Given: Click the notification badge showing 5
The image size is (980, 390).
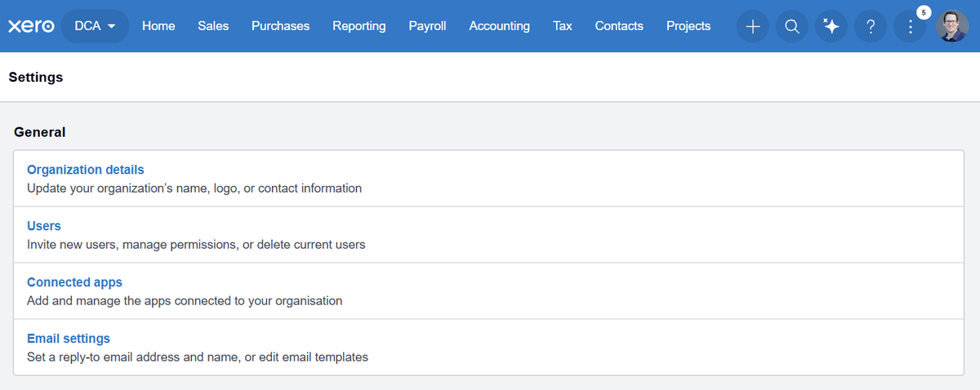Looking at the screenshot, I should (x=924, y=11).
